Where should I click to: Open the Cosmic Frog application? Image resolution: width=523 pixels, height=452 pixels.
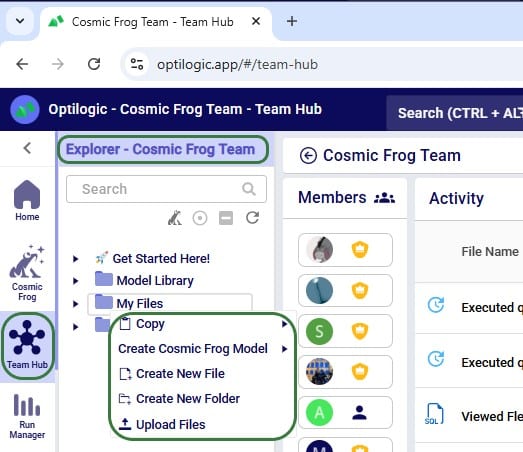[27, 273]
